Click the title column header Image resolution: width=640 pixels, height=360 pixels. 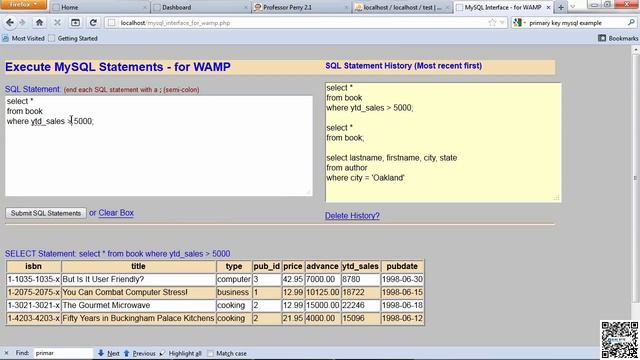click(138, 266)
